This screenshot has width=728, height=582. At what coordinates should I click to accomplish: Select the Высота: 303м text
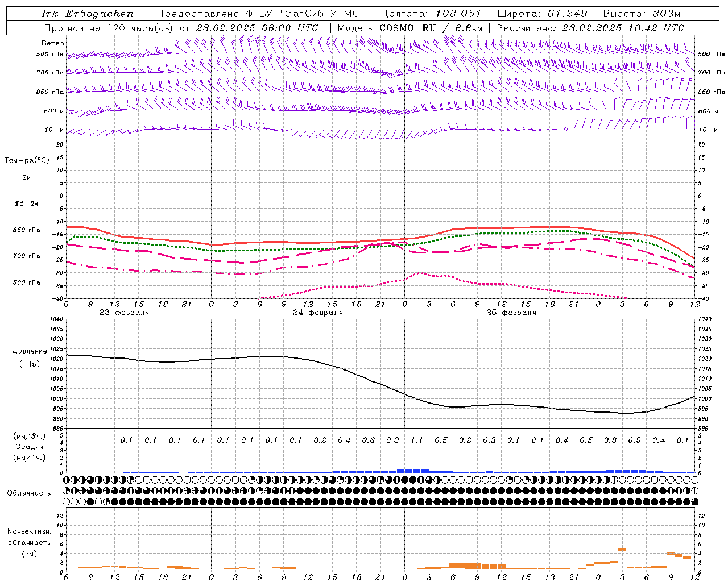[x=642, y=14]
